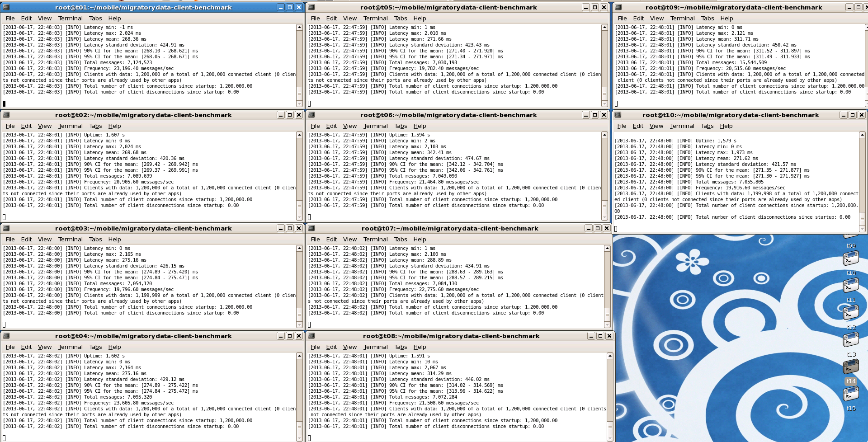Viewport: 868px width, 442px height.
Task: Open the Edit menu in the t02 terminal
Action: coord(26,126)
